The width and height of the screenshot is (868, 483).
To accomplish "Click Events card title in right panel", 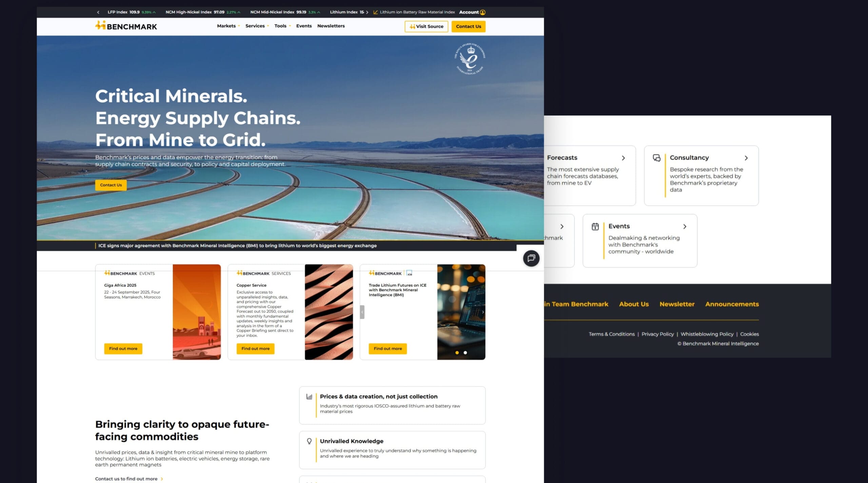I will [619, 226].
